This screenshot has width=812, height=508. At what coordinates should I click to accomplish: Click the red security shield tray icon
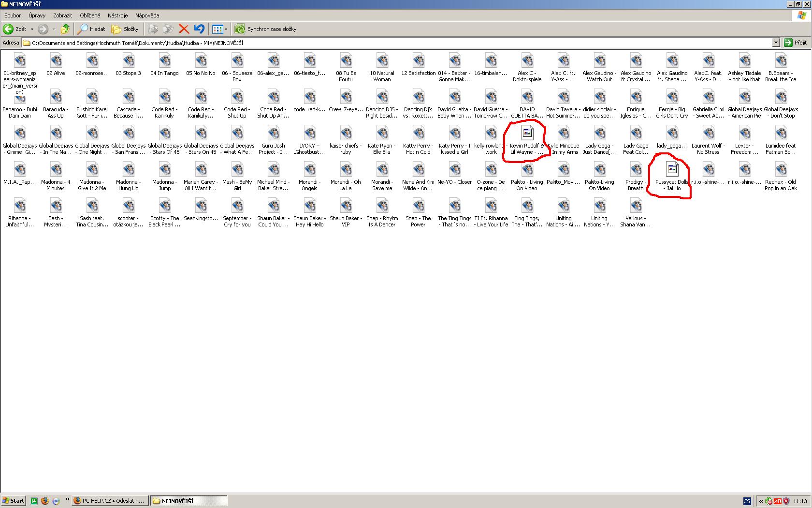pyautogui.click(x=786, y=501)
